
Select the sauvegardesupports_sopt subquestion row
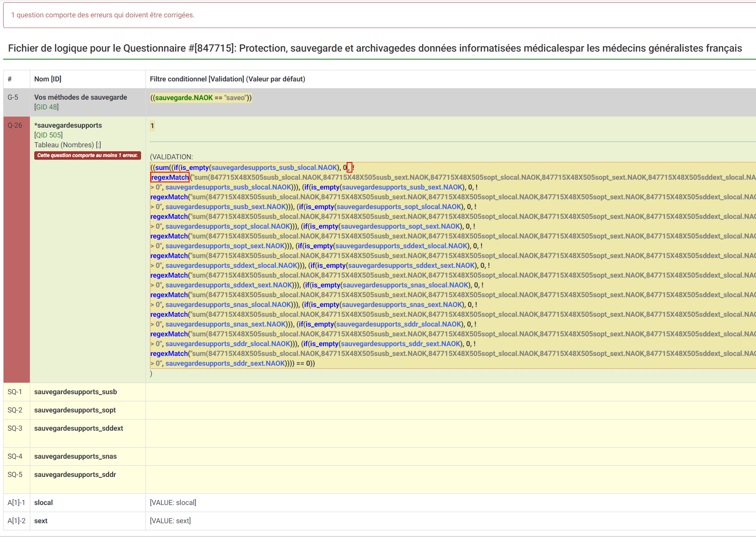coord(75,410)
